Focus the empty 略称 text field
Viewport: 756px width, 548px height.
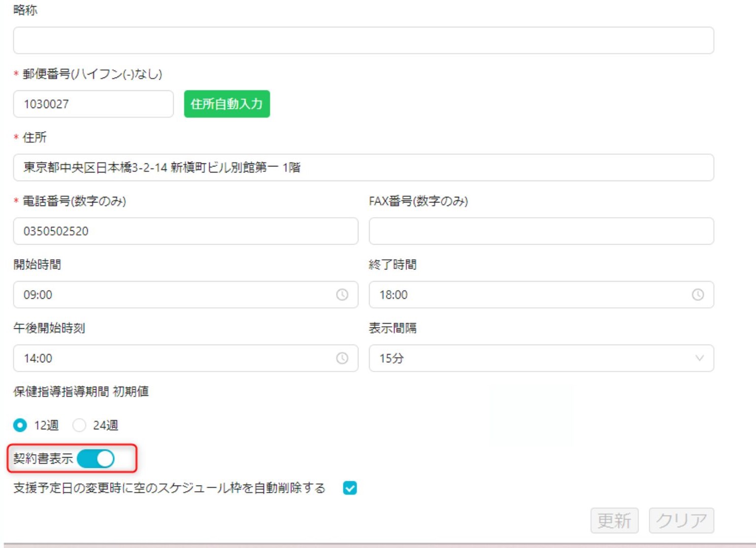tap(363, 41)
